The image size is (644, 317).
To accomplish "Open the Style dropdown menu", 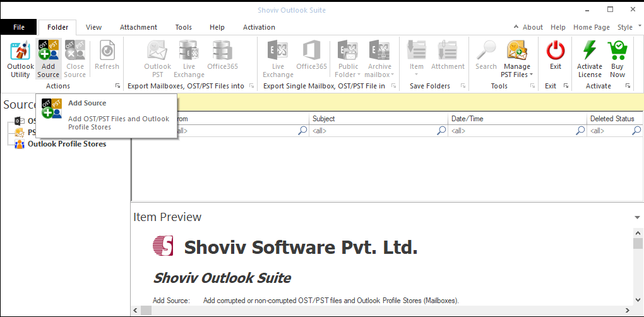I will [628, 27].
